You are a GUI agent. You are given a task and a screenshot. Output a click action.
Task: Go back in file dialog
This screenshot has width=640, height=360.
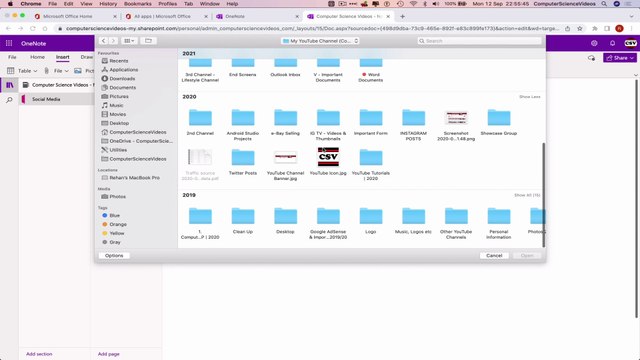(103, 41)
